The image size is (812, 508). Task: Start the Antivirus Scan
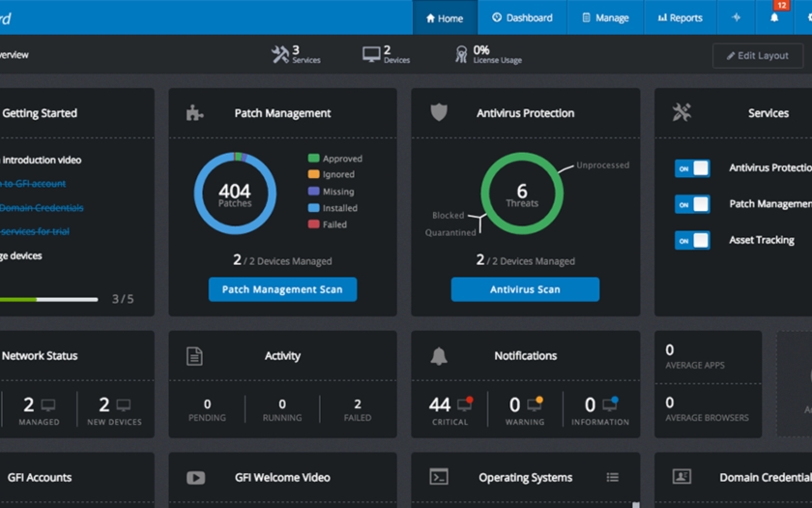(525, 289)
